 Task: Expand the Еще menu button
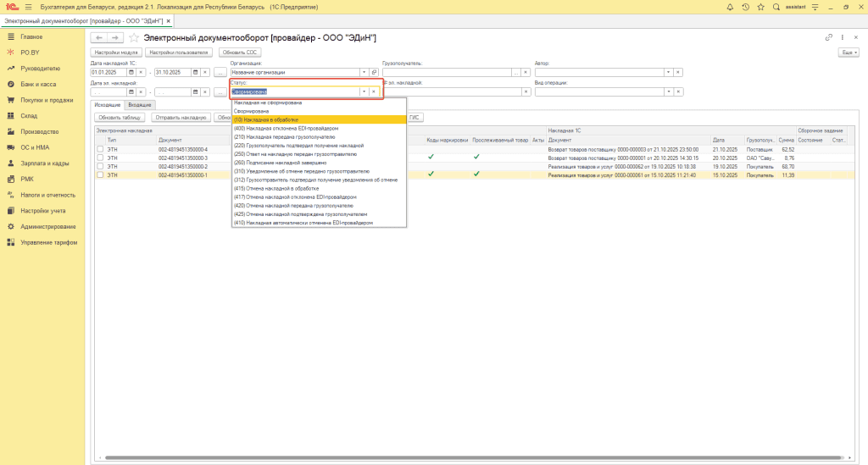pyautogui.click(x=847, y=53)
